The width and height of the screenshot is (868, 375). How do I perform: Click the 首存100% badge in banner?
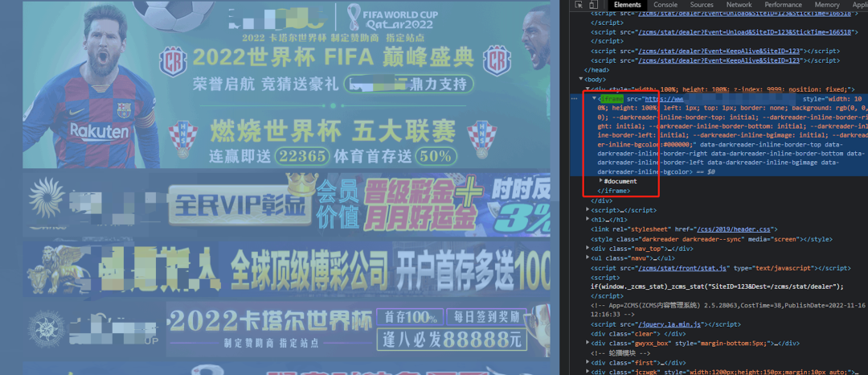pos(410,317)
